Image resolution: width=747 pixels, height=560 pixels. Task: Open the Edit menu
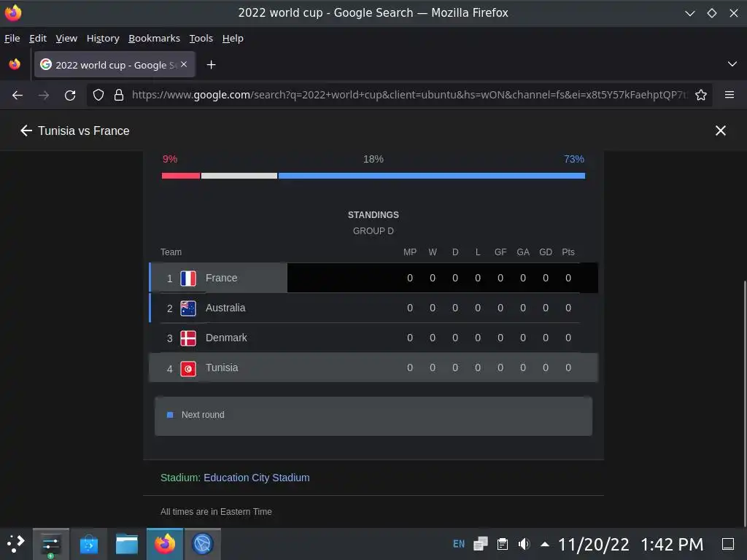click(38, 38)
